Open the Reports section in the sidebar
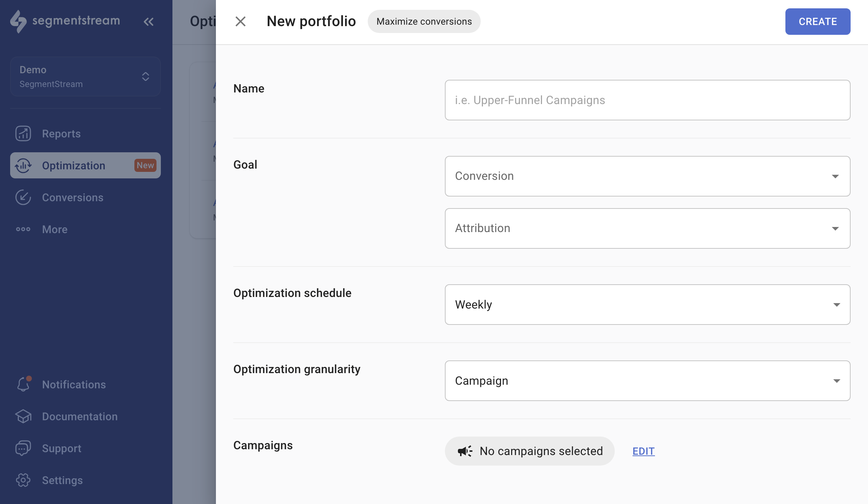868x504 pixels. (x=61, y=133)
